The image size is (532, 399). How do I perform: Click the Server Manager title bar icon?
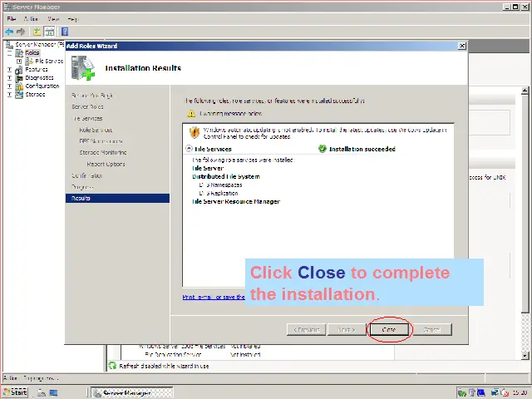(7, 7)
